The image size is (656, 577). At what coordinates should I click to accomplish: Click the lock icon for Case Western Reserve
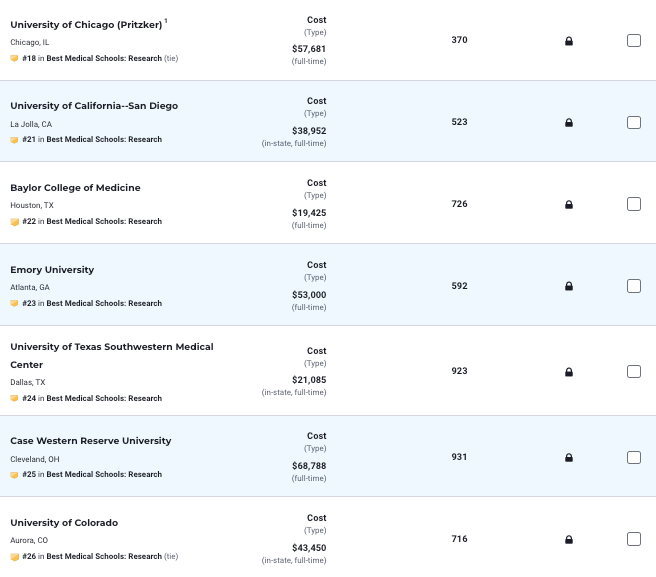[x=569, y=458]
